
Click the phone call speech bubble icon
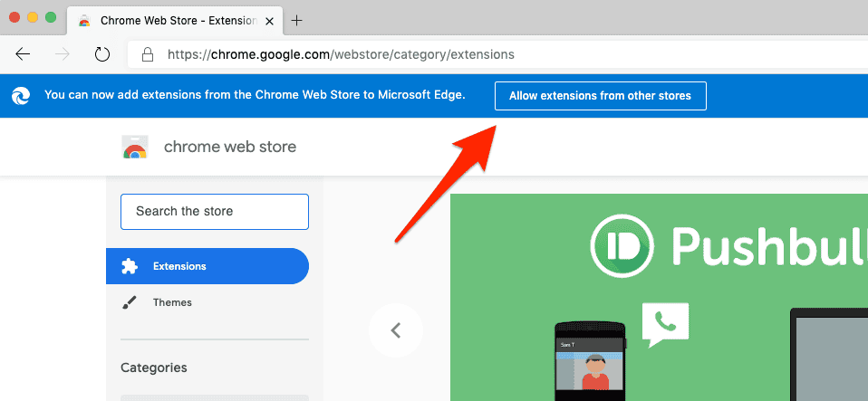click(665, 324)
